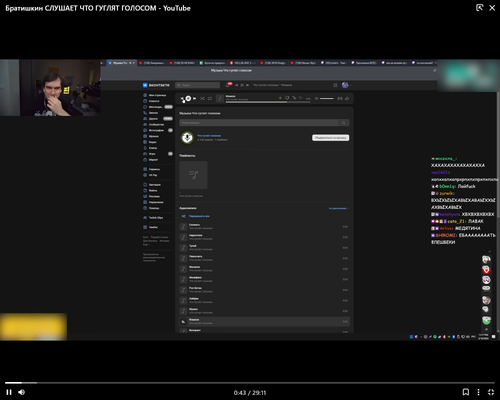Image resolution: width=500 pixels, height=400 pixels.
Task: Click the thumbs-up icon at player bar end
Action: [x=347, y=98]
